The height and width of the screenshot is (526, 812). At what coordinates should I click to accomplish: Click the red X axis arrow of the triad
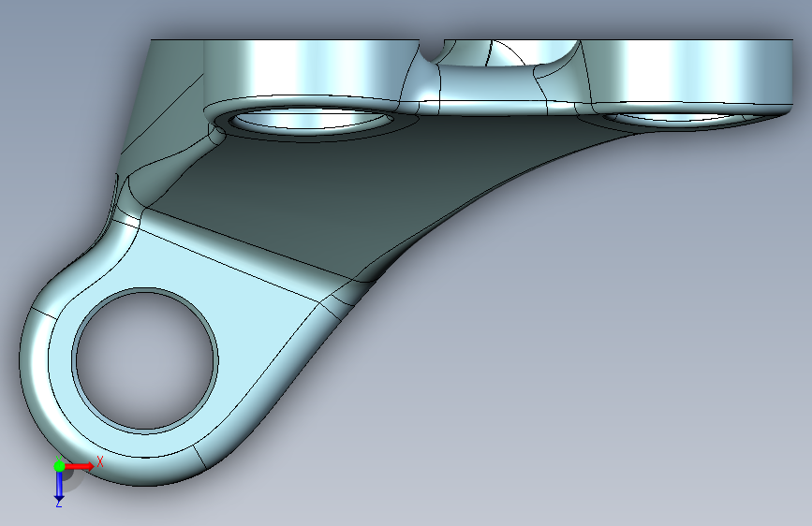[x=79, y=466]
